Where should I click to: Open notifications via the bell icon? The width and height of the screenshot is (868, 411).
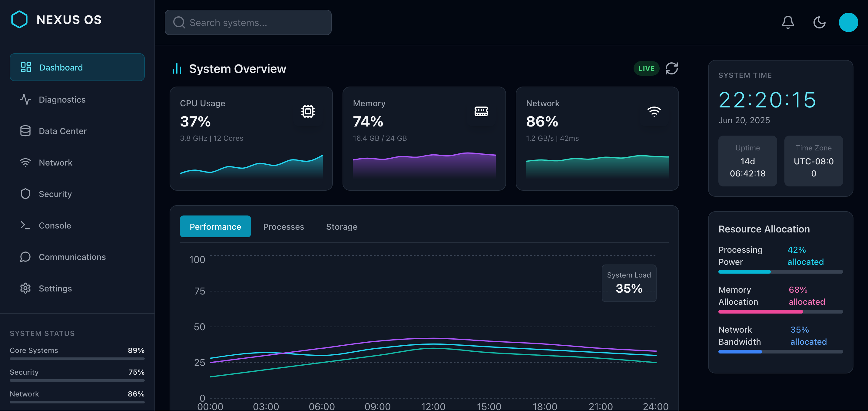click(x=788, y=23)
